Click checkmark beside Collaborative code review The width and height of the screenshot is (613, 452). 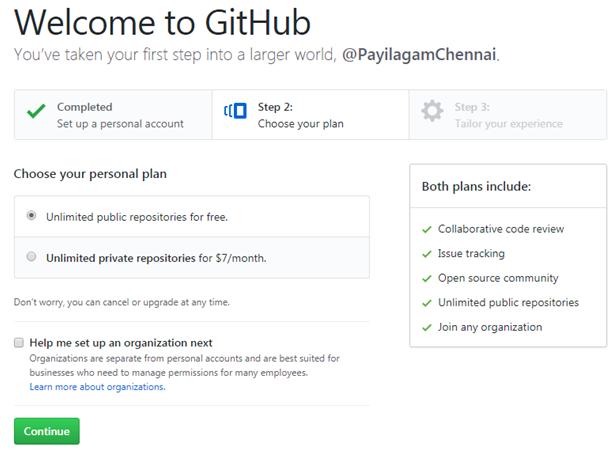(427, 230)
